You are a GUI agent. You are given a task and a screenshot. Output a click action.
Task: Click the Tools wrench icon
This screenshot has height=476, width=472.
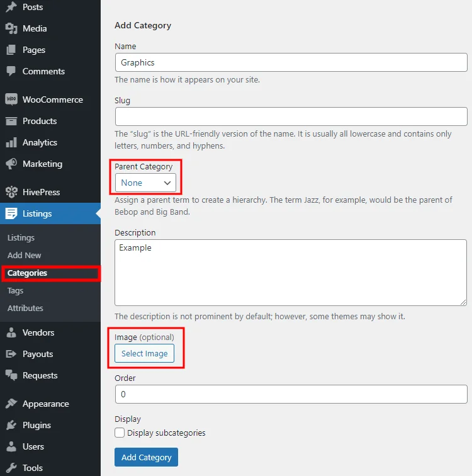(11, 468)
